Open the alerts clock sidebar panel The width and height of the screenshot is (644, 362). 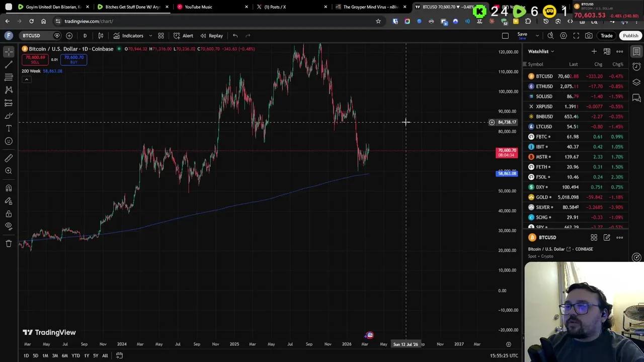pos(636,67)
